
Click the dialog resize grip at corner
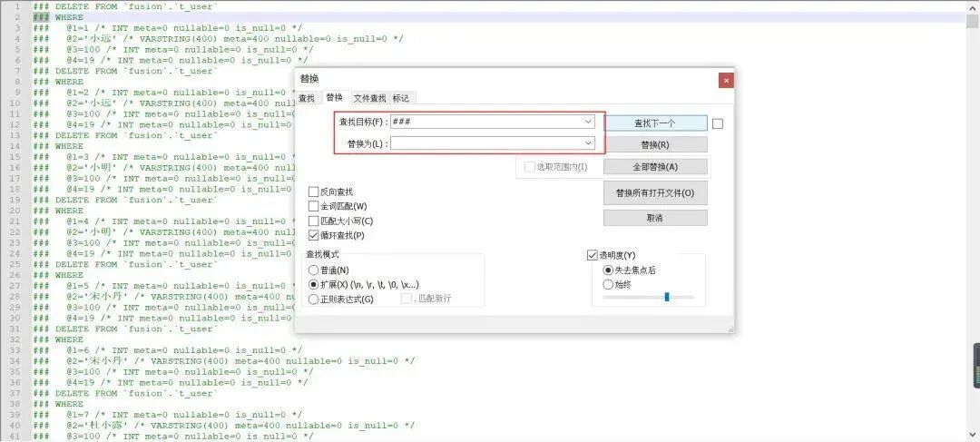click(x=730, y=329)
